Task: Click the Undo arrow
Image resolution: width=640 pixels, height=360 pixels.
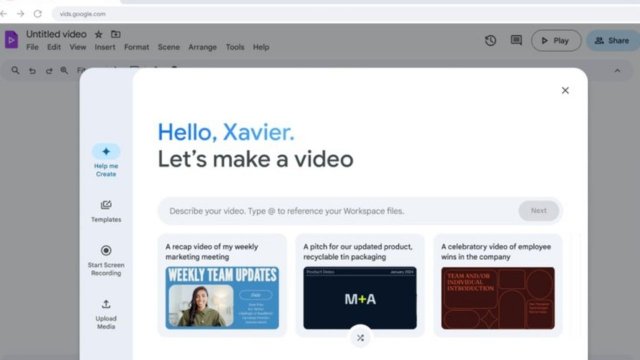Action: pos(32,71)
